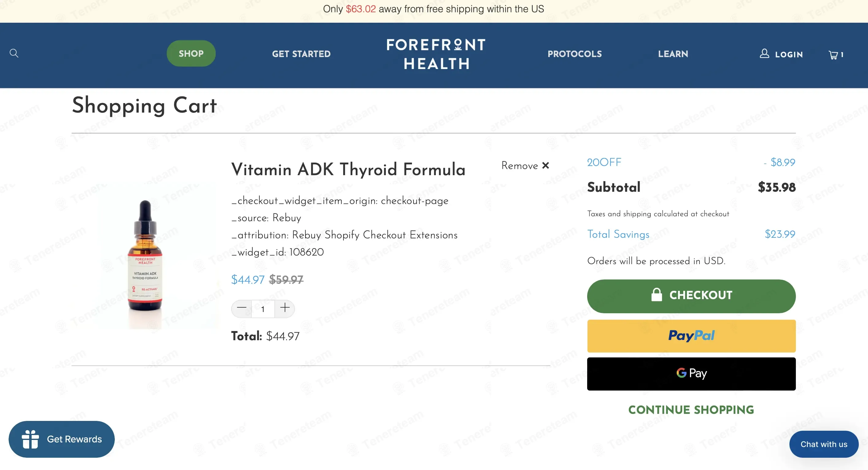This screenshot has height=470, width=868.
Task: Open the Vitamin ADK bottle thumbnail
Action: click(x=145, y=255)
